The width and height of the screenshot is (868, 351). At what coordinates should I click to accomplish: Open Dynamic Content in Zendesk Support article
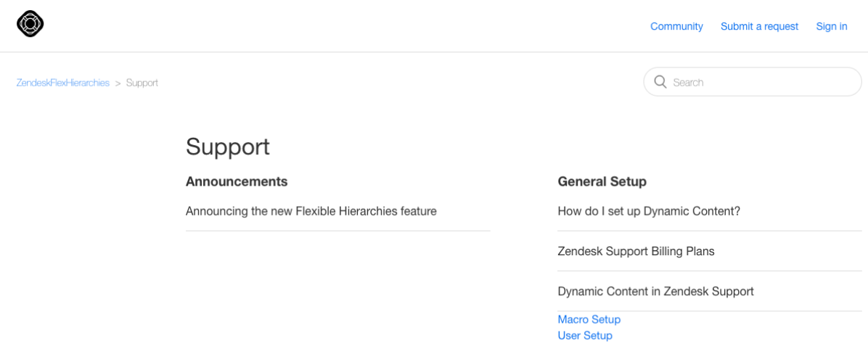pos(656,292)
